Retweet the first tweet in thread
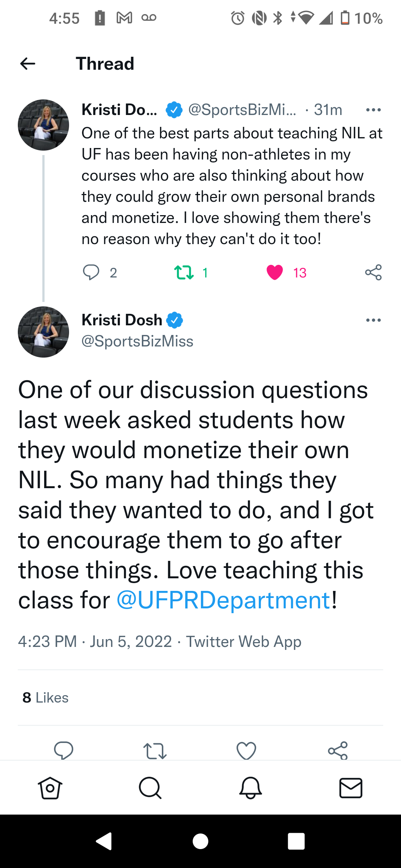Viewport: 401px width, 868px height. [184, 272]
